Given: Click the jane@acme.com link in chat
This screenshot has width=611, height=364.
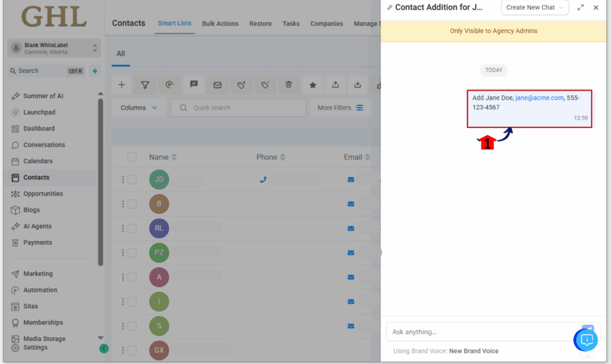Looking at the screenshot, I should pyautogui.click(x=539, y=98).
